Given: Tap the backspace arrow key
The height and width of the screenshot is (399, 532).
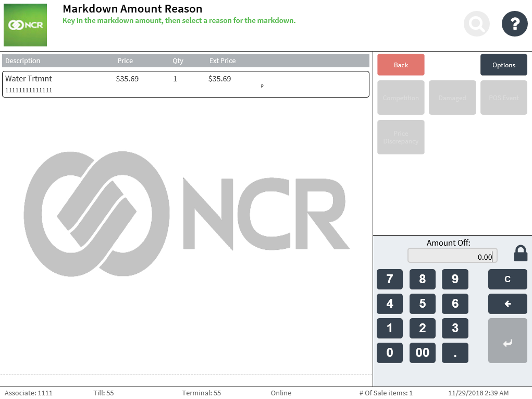Looking at the screenshot, I should point(508,304).
